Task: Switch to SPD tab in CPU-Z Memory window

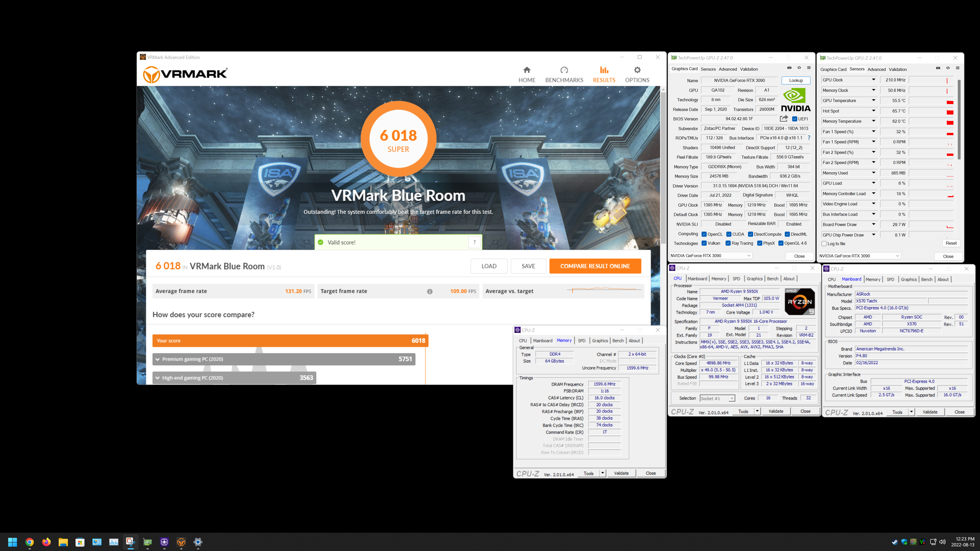Action: 582,341
